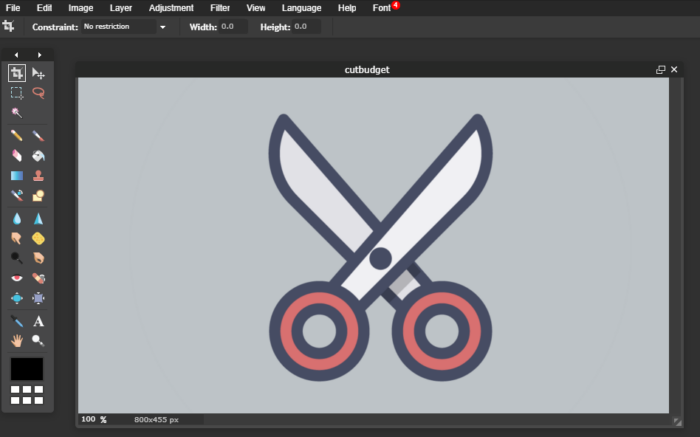This screenshot has width=700, height=437.
Task: Select the Crop tool
Action: click(17, 73)
